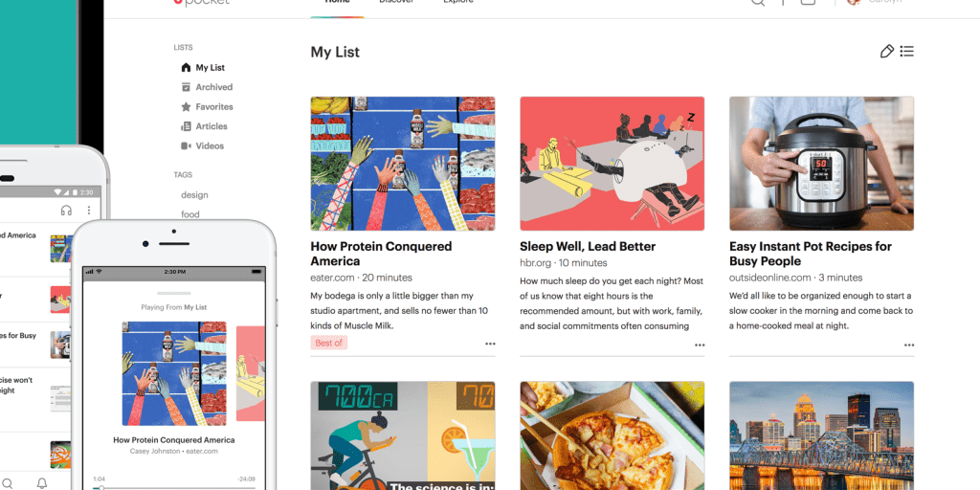This screenshot has height=490, width=980.
Task: Tap the bell notifications icon on phone
Action: click(42, 482)
